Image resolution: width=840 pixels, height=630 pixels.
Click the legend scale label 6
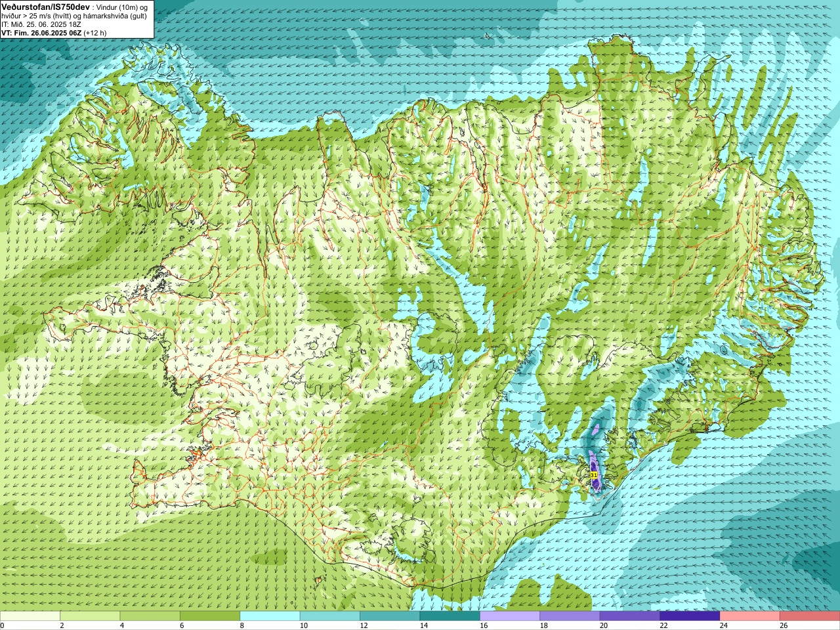182,625
